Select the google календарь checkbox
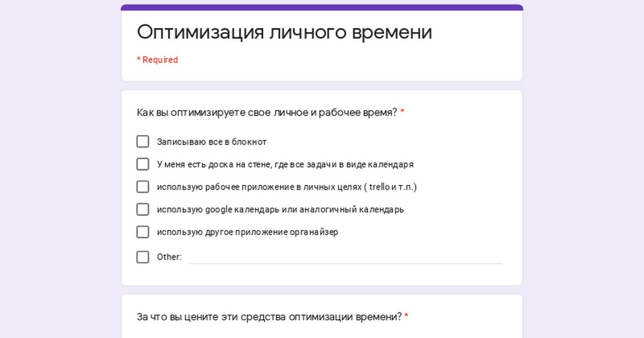The width and height of the screenshot is (644, 338). coord(143,209)
